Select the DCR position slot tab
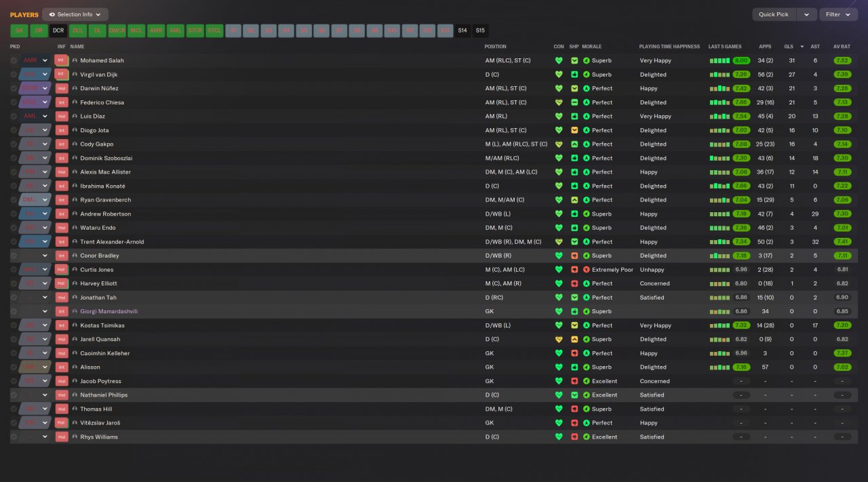The height and width of the screenshot is (482, 868). (x=58, y=31)
